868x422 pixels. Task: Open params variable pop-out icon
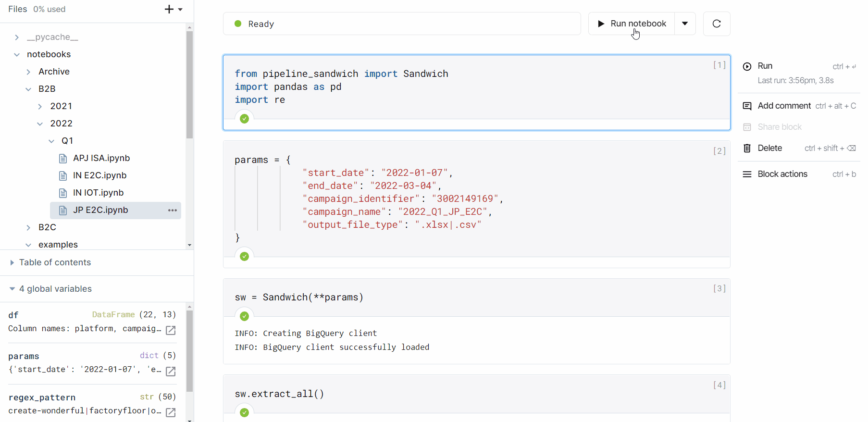[x=171, y=371]
